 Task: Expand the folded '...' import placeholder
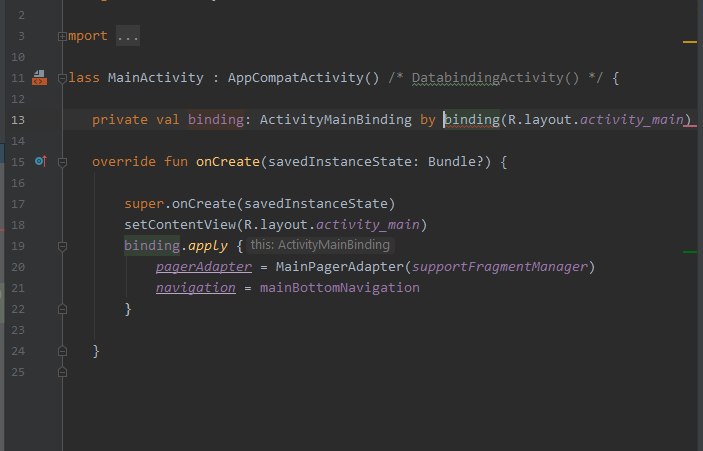[x=128, y=36]
